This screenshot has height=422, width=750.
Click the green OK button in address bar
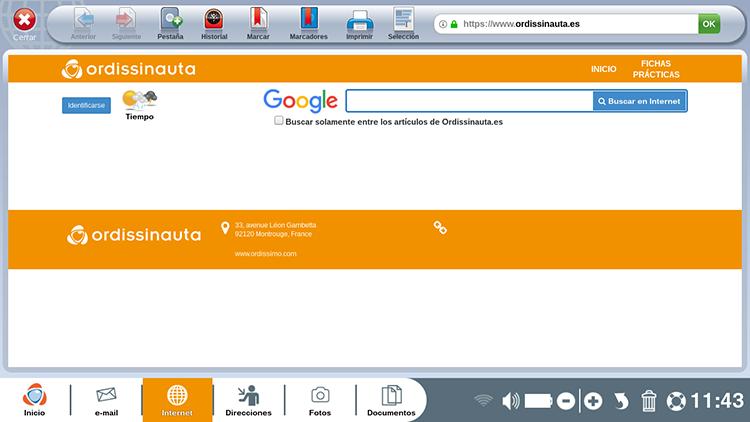click(x=709, y=24)
